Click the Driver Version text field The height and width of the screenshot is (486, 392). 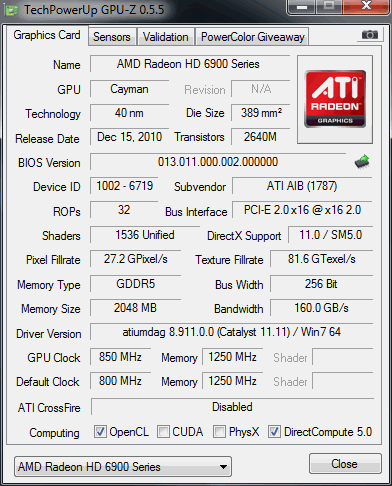click(232, 332)
